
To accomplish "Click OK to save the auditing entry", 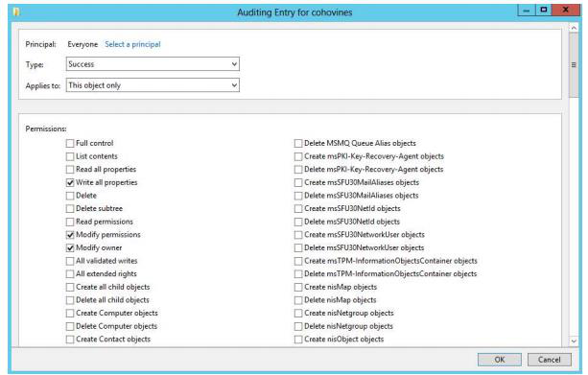I will pyautogui.click(x=500, y=360).
